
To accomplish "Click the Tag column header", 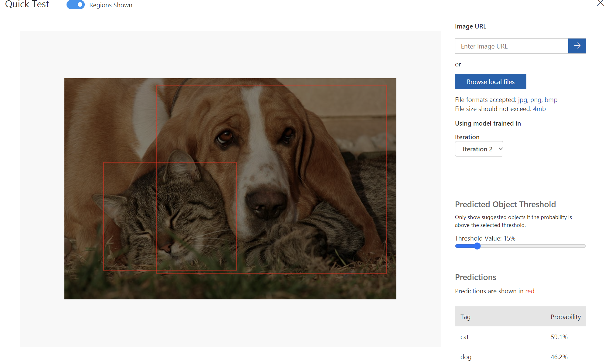I will [x=465, y=317].
